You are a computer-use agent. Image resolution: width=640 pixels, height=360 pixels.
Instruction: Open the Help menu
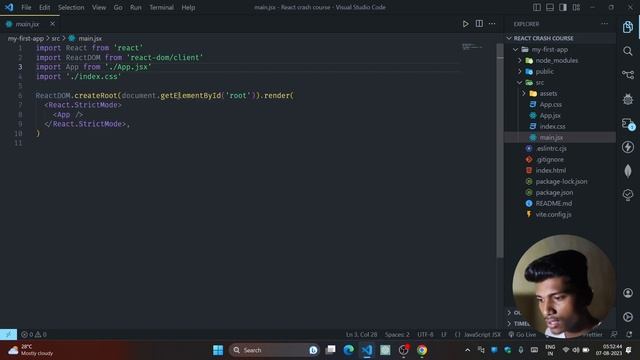188,7
